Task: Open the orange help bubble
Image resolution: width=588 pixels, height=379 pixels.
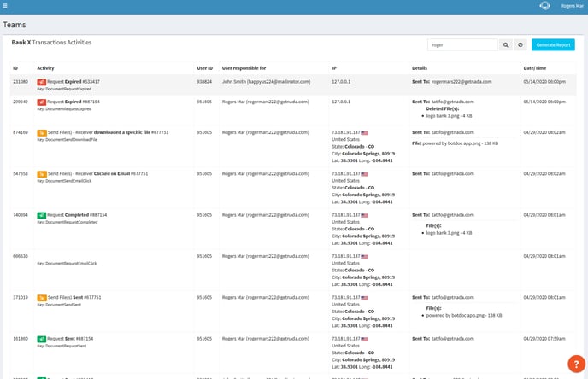Action: tap(575, 363)
